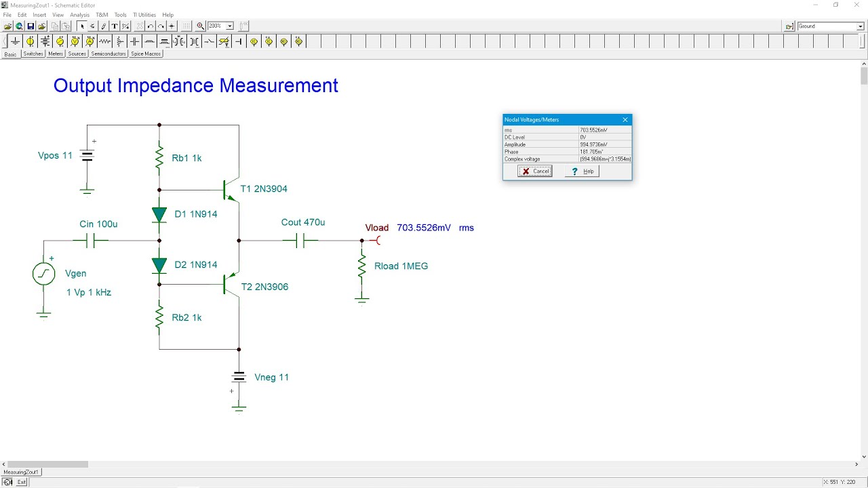Place a Resistor from component toolbar

pos(104,41)
